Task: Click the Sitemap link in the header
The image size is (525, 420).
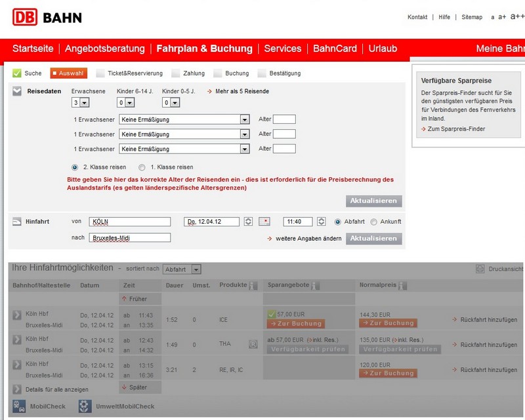Action: click(472, 17)
